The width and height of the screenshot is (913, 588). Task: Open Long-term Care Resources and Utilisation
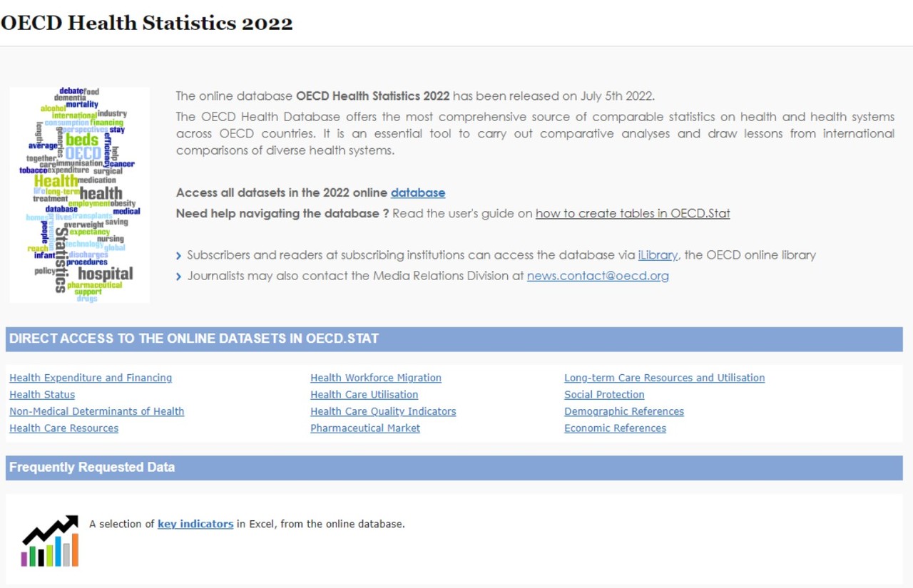[664, 378]
